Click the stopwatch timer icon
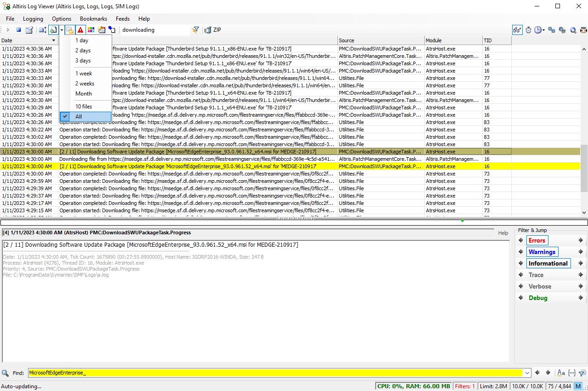The width and height of the screenshot is (588, 391). point(528,30)
